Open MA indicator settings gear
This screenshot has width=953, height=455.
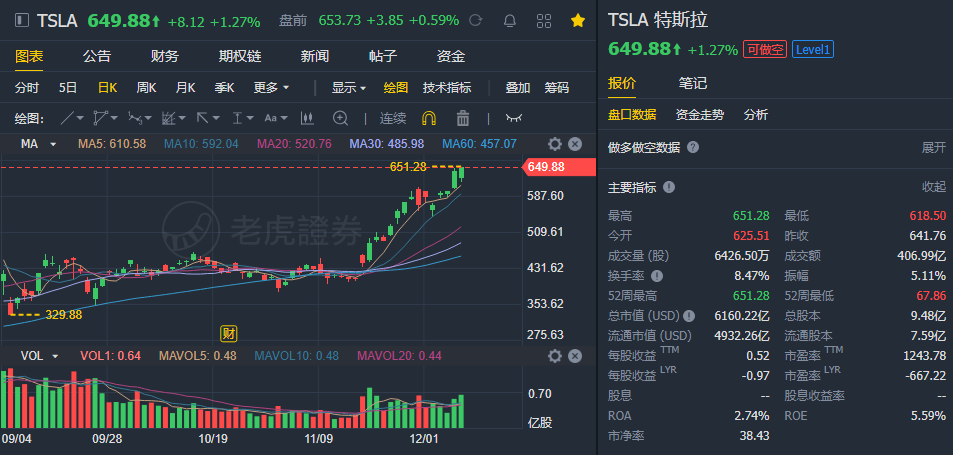pyautogui.click(x=555, y=144)
